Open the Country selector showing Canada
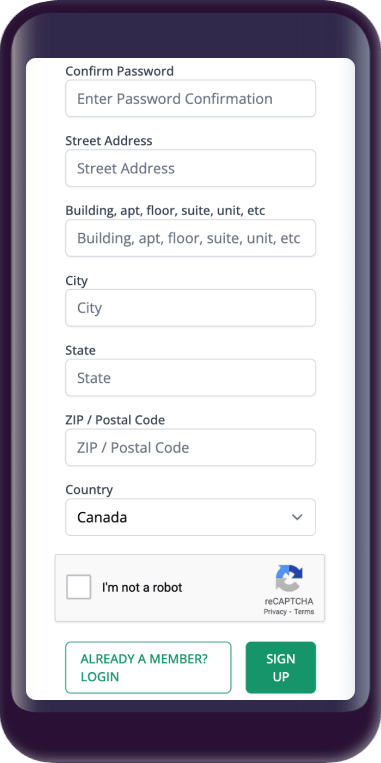The height and width of the screenshot is (763, 381). (190, 517)
